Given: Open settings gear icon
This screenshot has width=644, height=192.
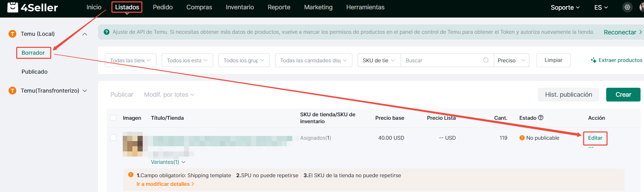Looking at the screenshot, I should click(x=627, y=7).
